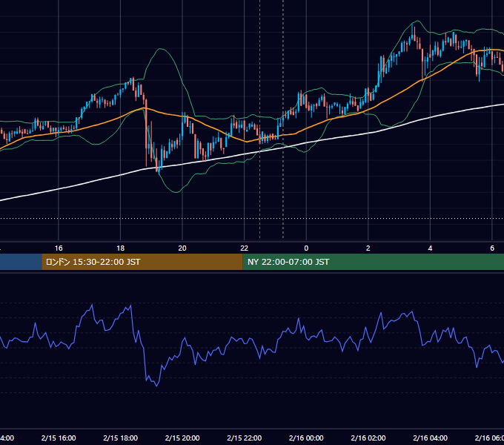The image size is (504, 445).
Task: Click the "2/16 02:00" date label
Action: (368, 438)
